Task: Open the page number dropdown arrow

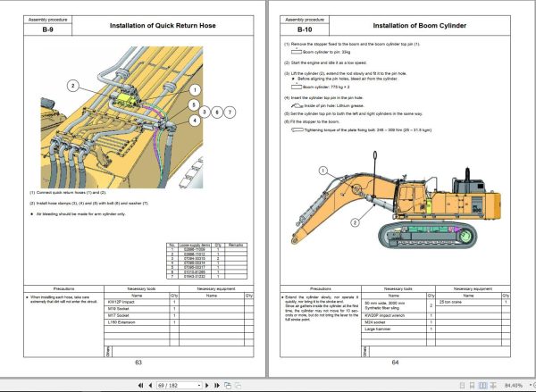Action: [199, 386]
